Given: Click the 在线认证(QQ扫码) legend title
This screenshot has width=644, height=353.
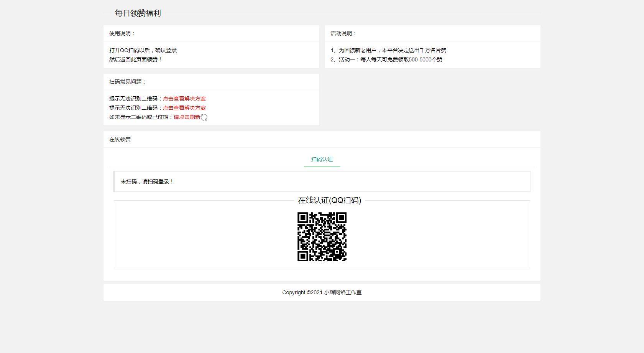Looking at the screenshot, I should coord(330,200).
